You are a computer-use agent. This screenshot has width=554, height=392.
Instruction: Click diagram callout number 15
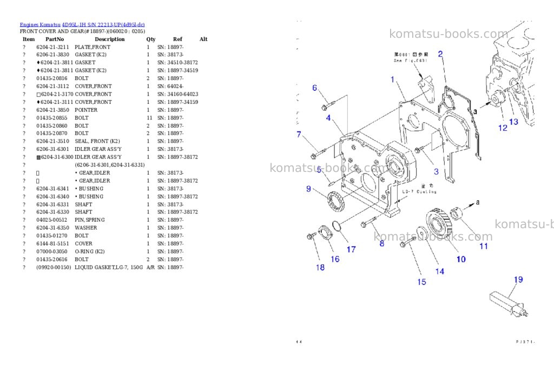coord(421,282)
